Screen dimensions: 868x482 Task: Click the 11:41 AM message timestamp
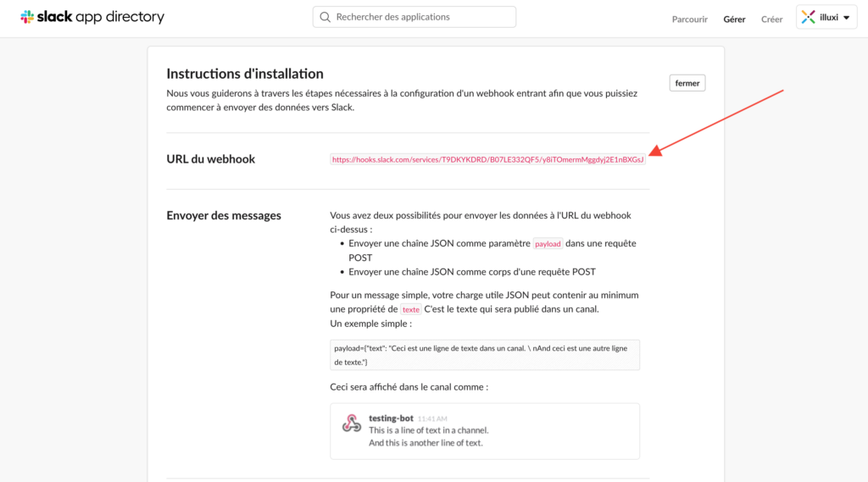(432, 419)
